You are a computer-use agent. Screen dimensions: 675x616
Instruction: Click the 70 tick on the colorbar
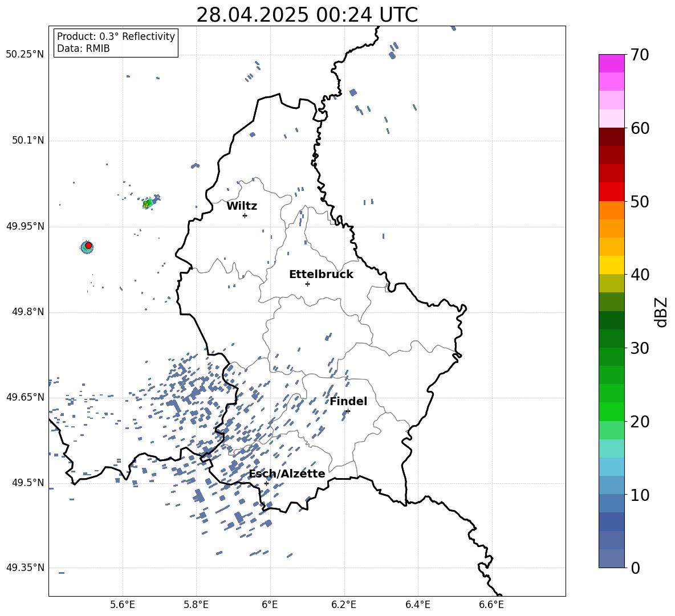pos(640,55)
